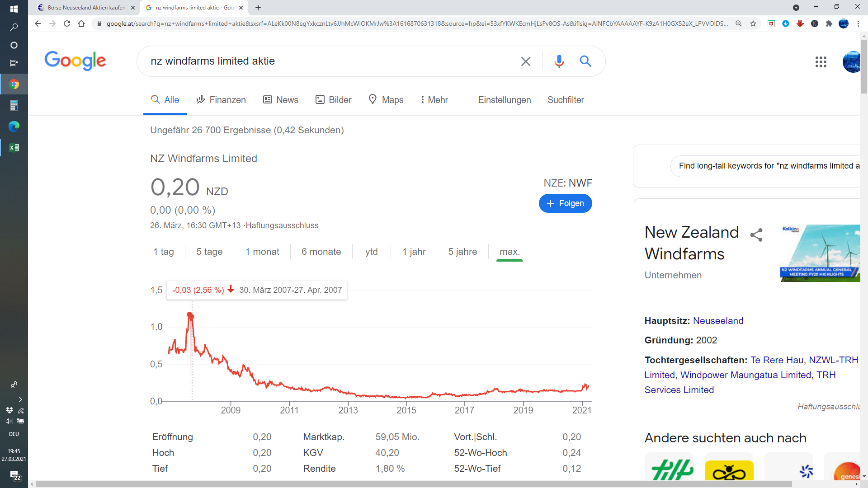
Task: Share New Zealand Windfarms panel
Action: [x=756, y=235]
